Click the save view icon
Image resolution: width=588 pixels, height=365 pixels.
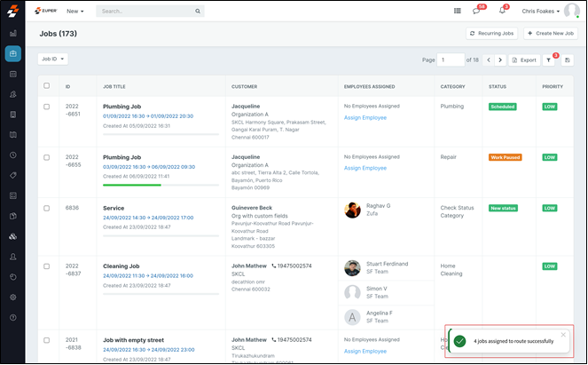568,60
